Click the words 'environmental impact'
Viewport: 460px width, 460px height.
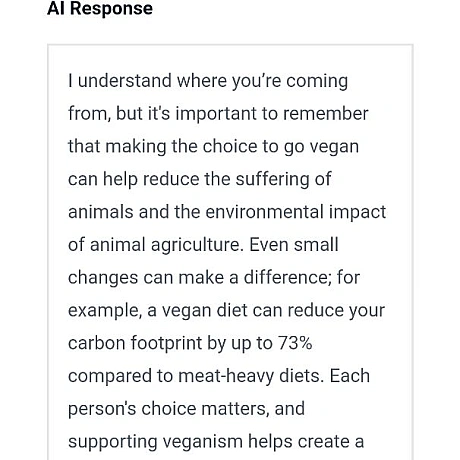(x=295, y=212)
